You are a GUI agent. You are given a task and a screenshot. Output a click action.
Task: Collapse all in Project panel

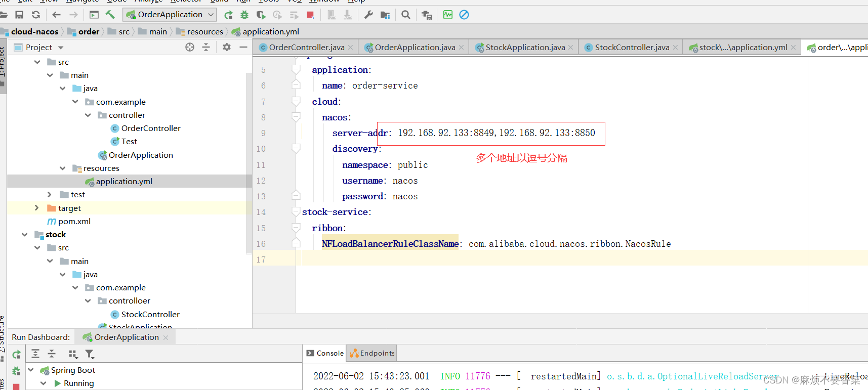(x=206, y=47)
